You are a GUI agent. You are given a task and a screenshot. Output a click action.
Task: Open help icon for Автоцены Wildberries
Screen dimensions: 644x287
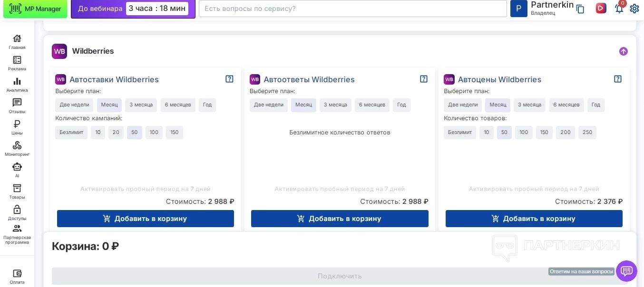pos(618,79)
